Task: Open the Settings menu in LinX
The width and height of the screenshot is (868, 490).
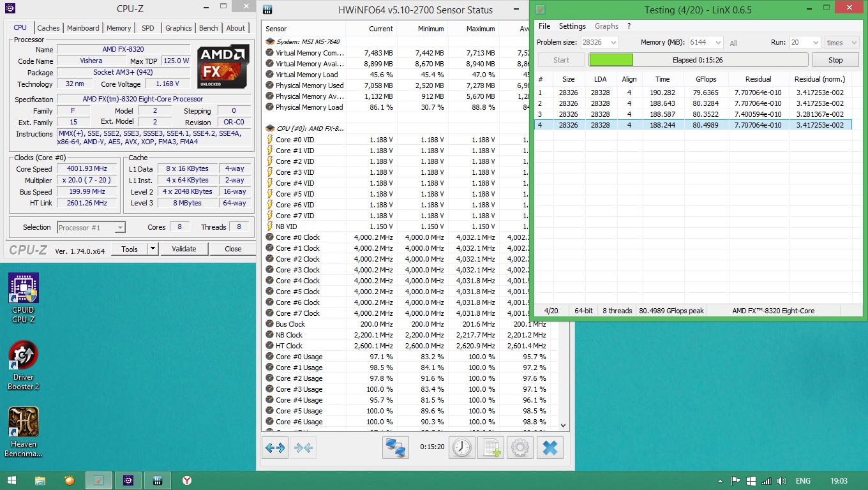Action: [572, 26]
